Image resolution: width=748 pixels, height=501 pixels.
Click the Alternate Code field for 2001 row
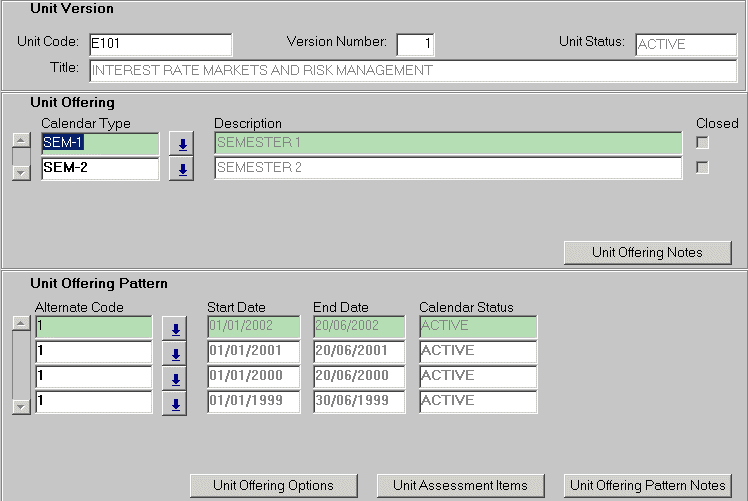point(93,352)
